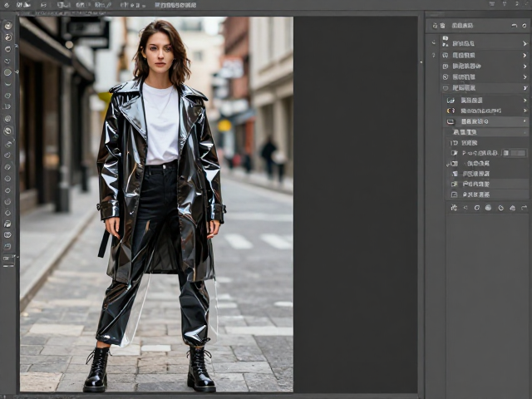Screen dimensions: 532x399
Task: Select the third tool from top in left toolbar
Action: (7, 49)
